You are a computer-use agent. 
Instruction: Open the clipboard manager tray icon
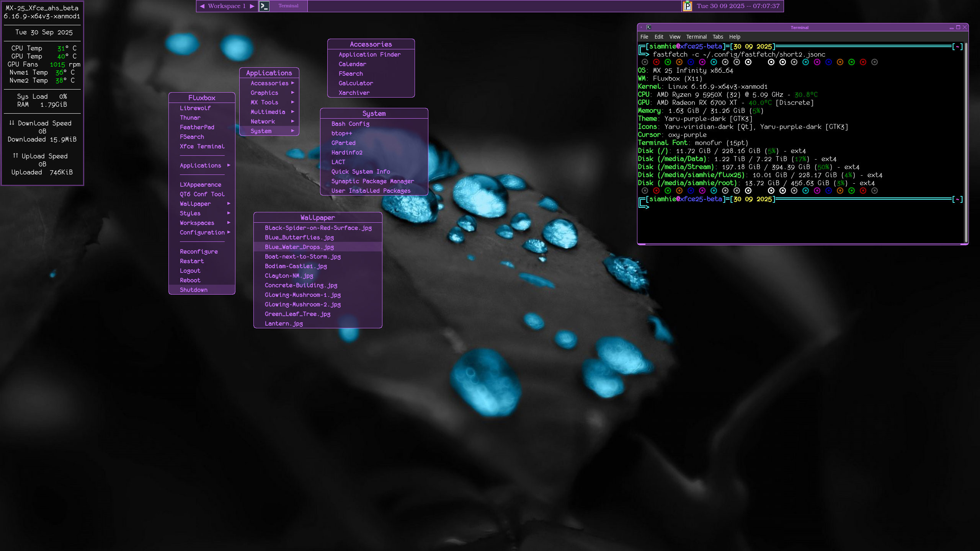click(688, 6)
